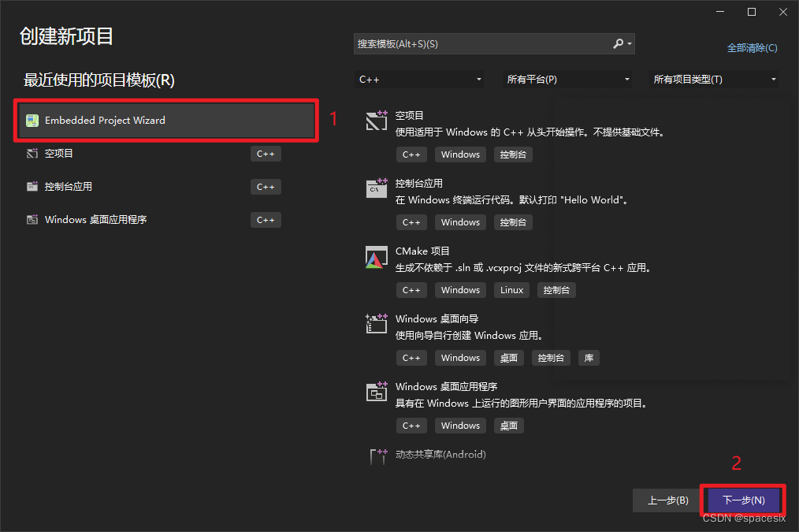Choose the Windows 桌面向导 template title
The width and height of the screenshot is (799, 532).
click(437, 319)
